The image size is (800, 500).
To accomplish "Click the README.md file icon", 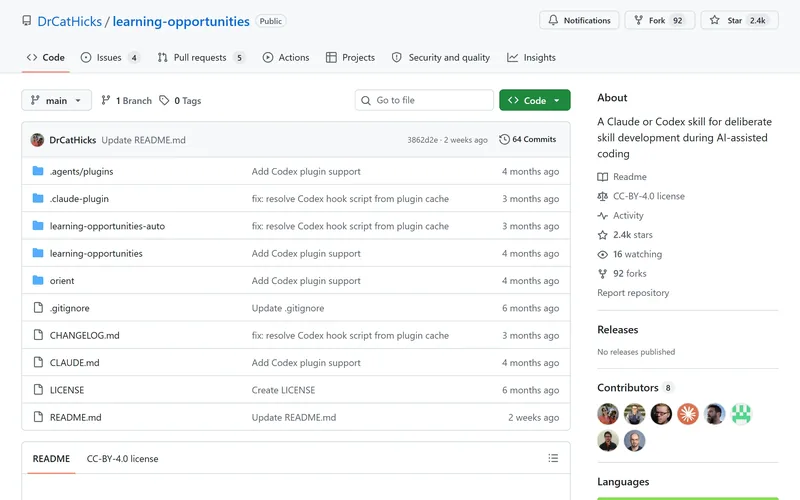I will click(x=38, y=417).
